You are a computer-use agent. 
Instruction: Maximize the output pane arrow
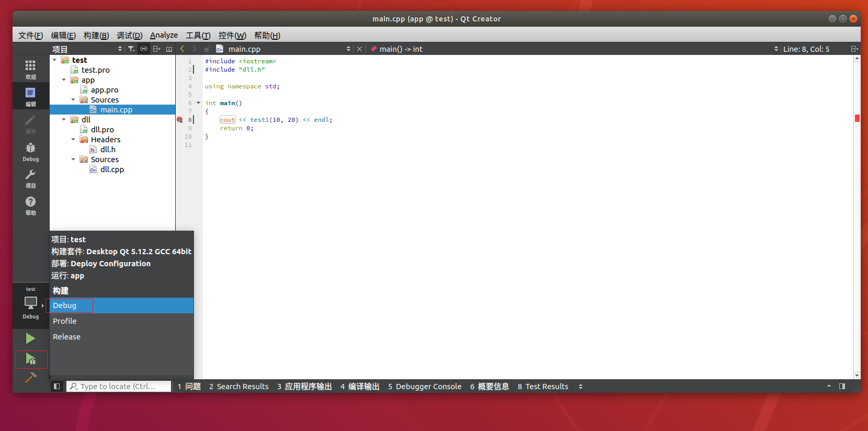[x=829, y=386]
